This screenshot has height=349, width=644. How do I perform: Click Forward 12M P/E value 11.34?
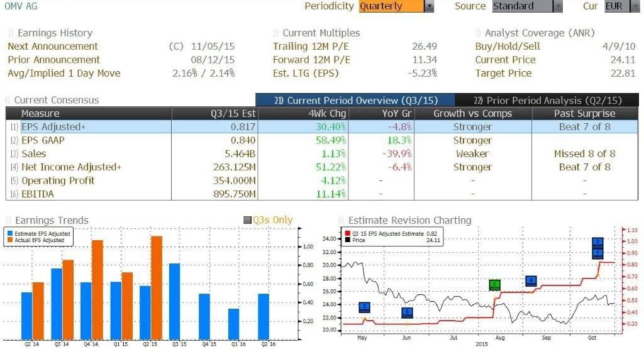point(425,60)
